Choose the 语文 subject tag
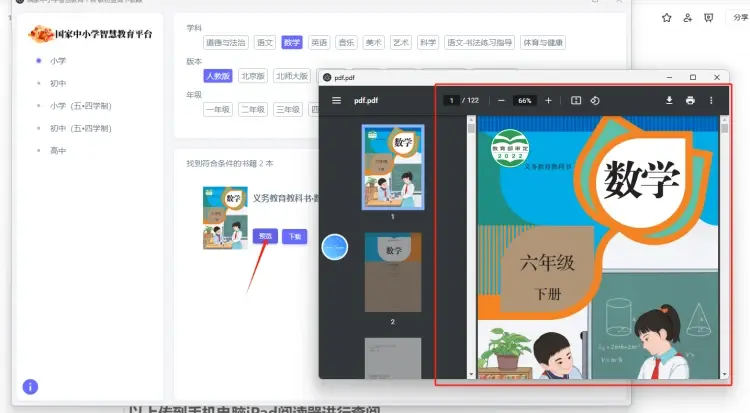 click(x=265, y=43)
